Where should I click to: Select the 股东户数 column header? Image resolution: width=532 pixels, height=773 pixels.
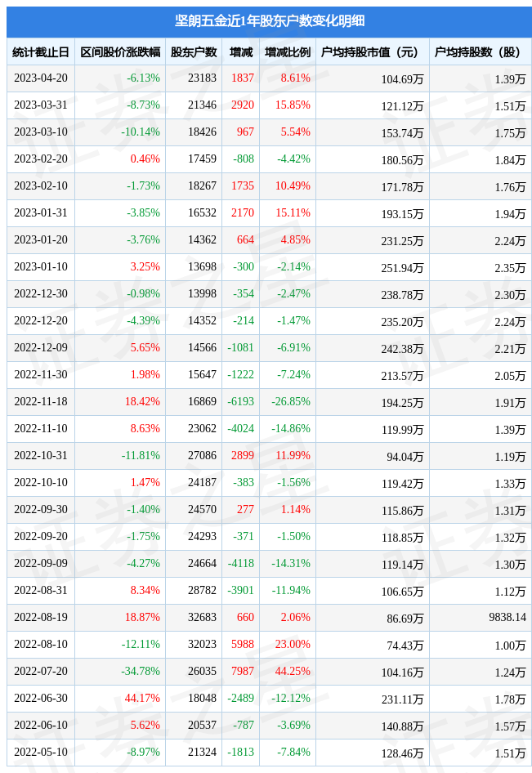(x=194, y=51)
